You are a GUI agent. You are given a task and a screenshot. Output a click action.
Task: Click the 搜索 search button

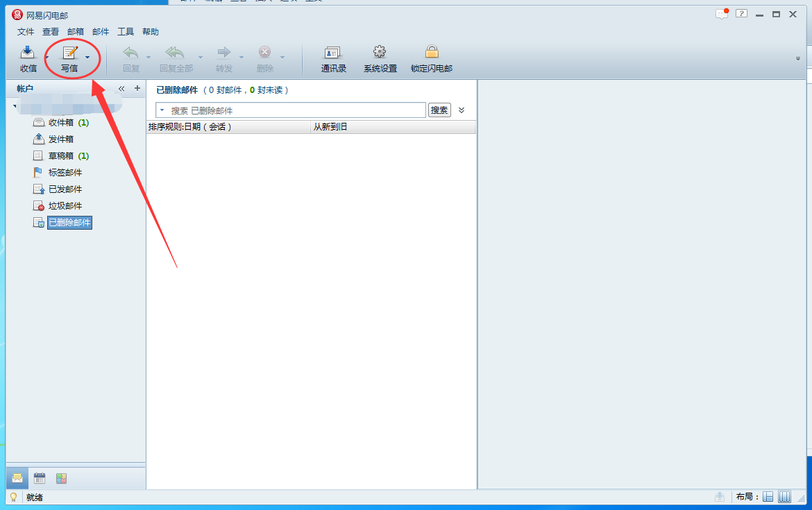click(439, 110)
